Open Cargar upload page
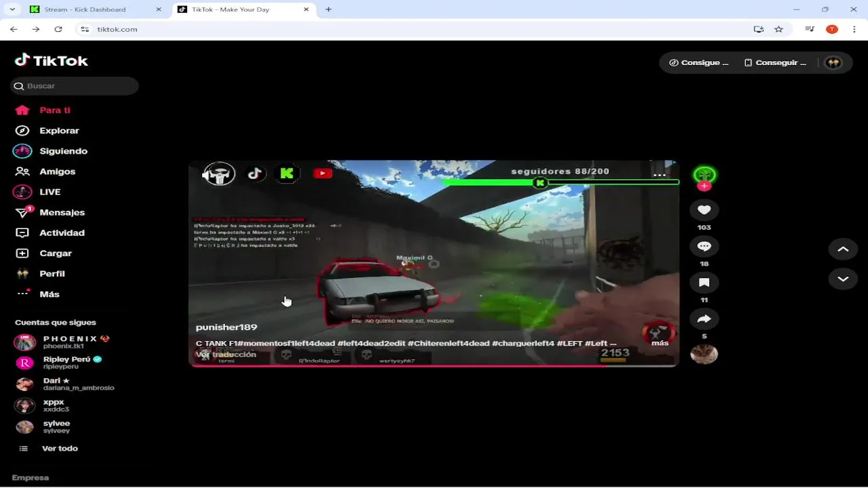 (x=44, y=253)
